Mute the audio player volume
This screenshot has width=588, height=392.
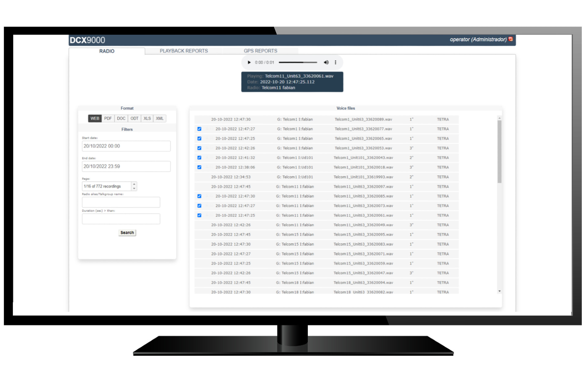(x=326, y=62)
